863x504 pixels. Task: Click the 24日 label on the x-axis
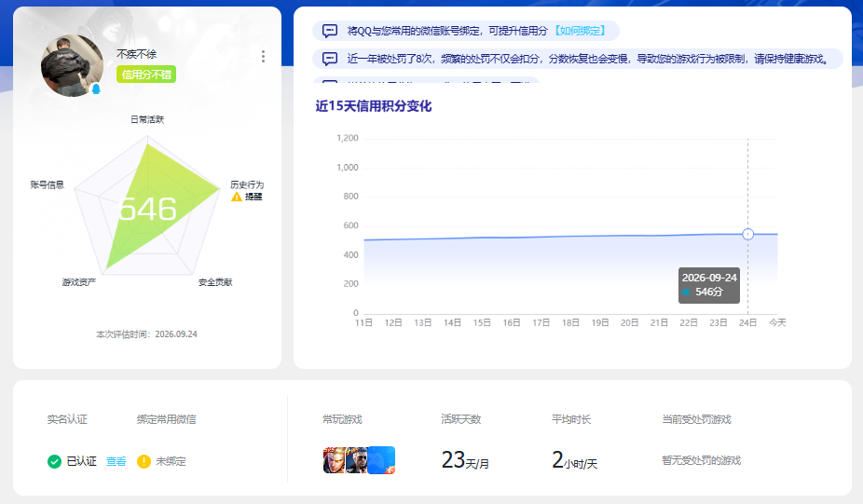pyautogui.click(x=747, y=323)
